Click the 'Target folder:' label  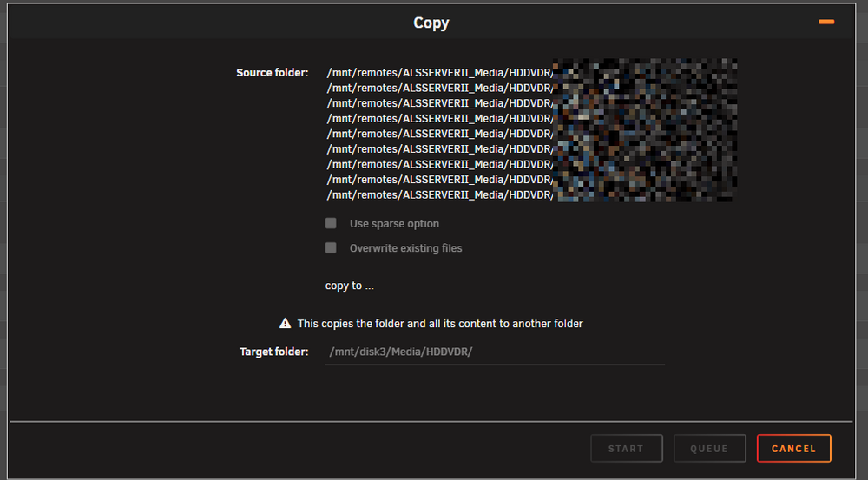click(x=274, y=352)
